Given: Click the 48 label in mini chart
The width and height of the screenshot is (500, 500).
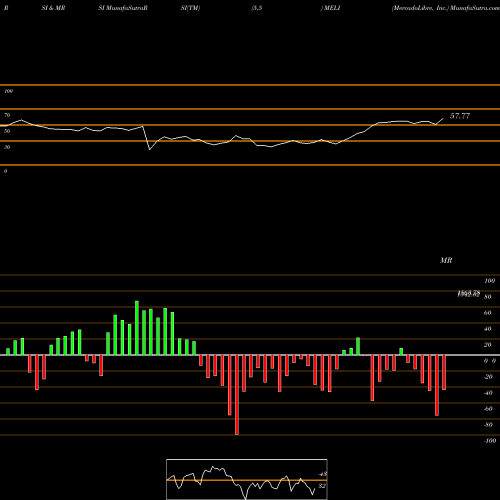Looking at the screenshot, I should click(323, 474).
